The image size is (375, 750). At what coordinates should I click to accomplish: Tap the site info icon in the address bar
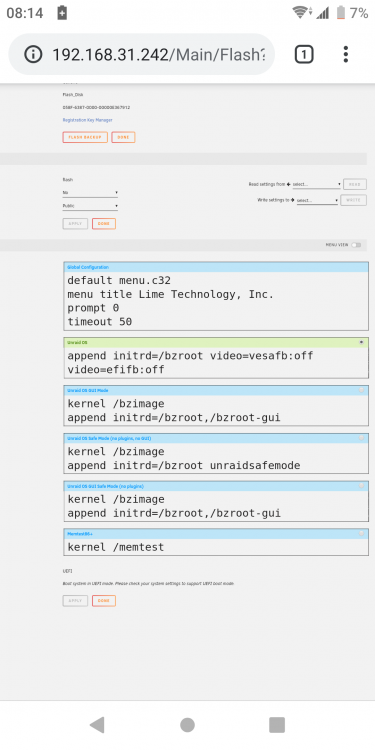click(x=33, y=55)
